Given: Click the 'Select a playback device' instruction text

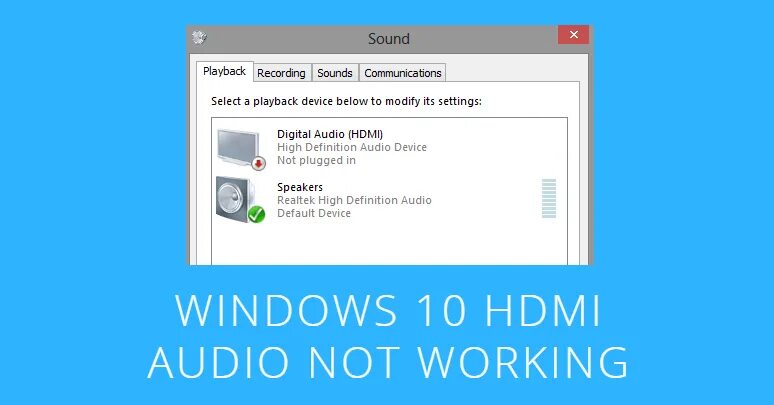Looking at the screenshot, I should [346, 101].
